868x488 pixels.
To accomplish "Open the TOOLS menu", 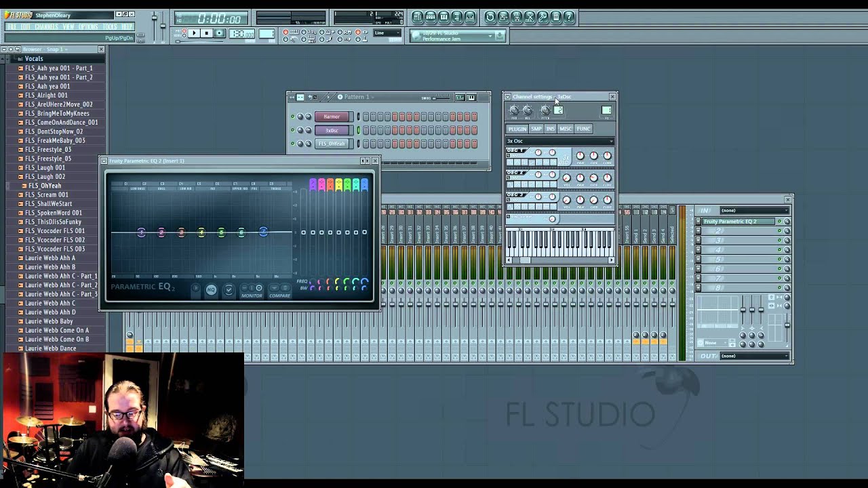I will [x=111, y=27].
